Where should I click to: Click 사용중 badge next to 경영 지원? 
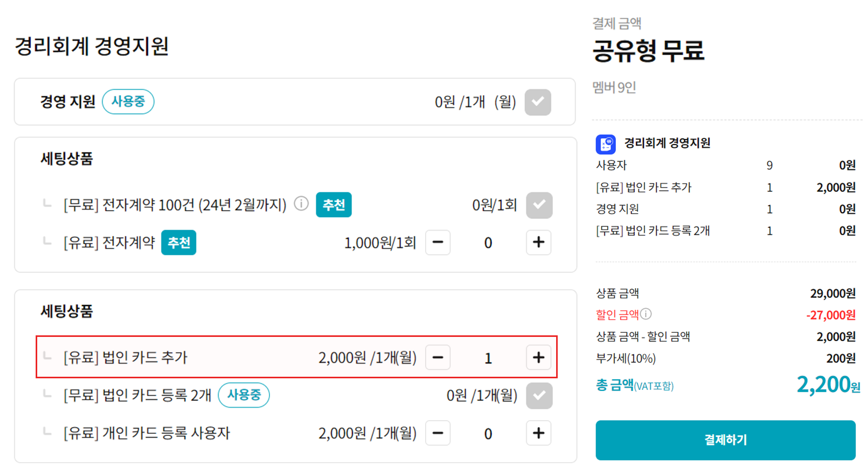click(x=128, y=102)
